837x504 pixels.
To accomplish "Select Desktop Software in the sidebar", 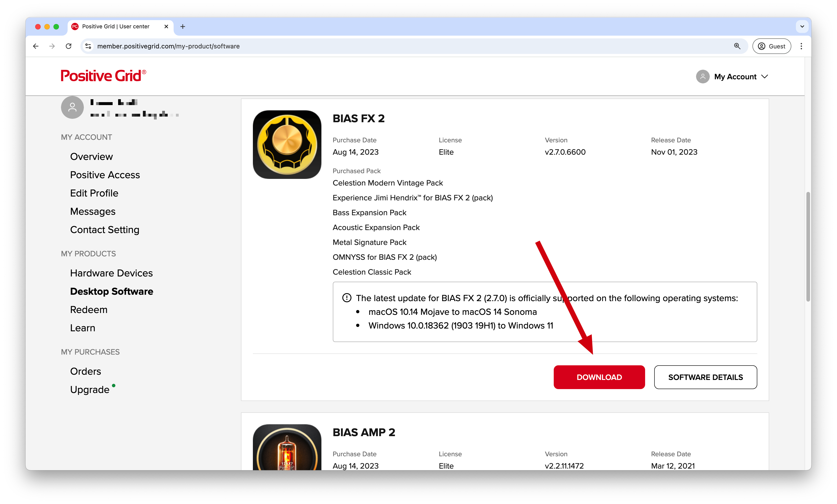I will [x=111, y=291].
